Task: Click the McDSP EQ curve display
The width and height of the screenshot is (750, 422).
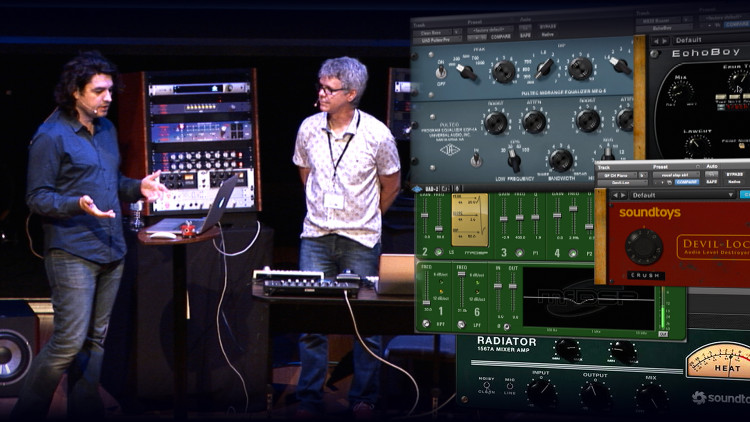Action: [x=589, y=298]
